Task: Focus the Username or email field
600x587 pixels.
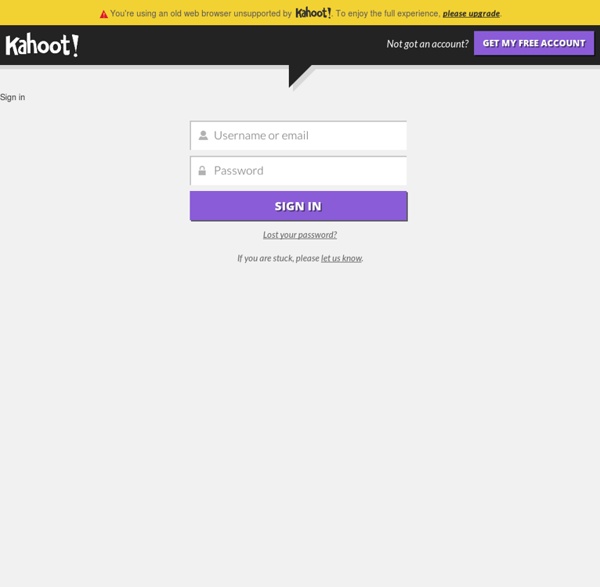Action: [x=305, y=135]
